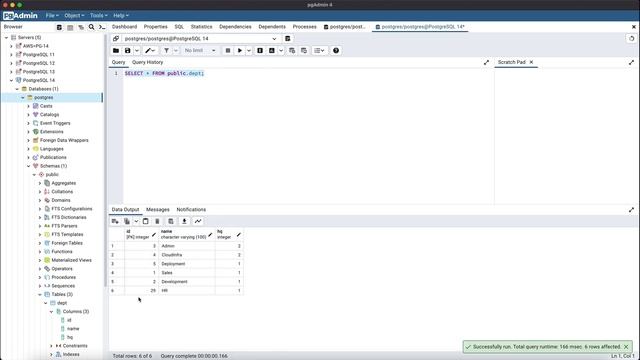
Task: Open the execute options dropdown arrow
Action: tap(249, 51)
